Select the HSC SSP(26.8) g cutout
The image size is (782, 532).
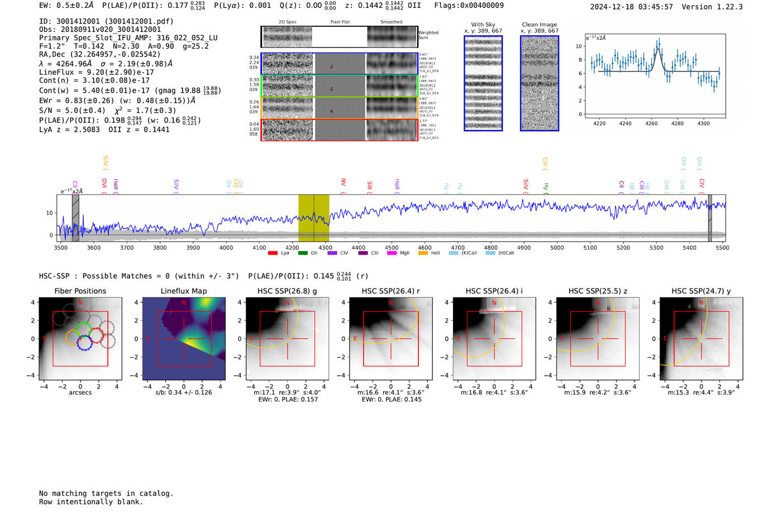(287, 339)
